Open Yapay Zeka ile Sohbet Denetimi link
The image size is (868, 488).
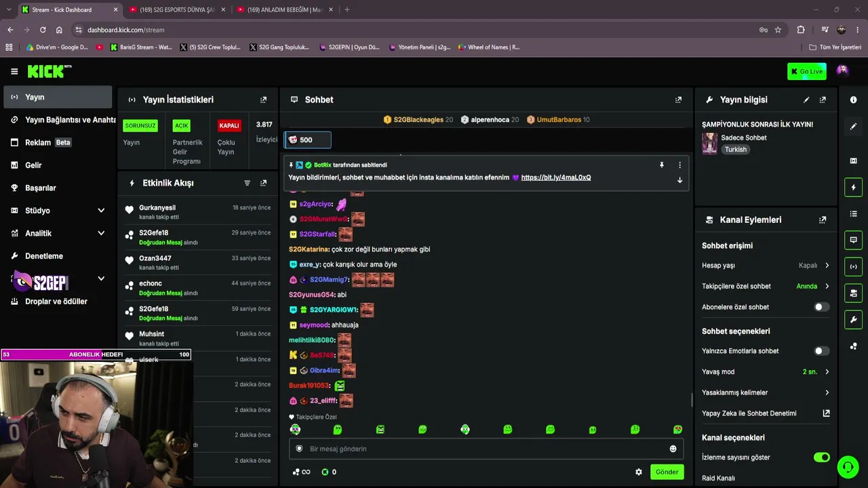[766, 413]
